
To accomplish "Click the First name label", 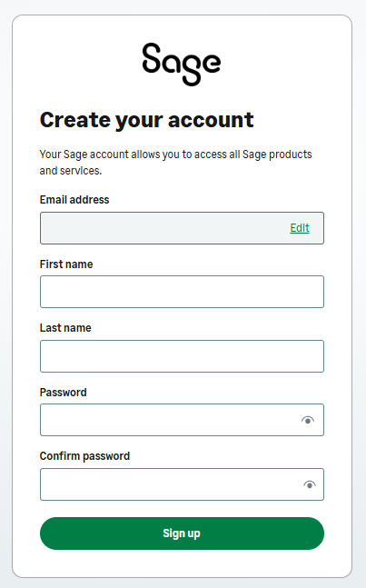I will (x=66, y=264).
